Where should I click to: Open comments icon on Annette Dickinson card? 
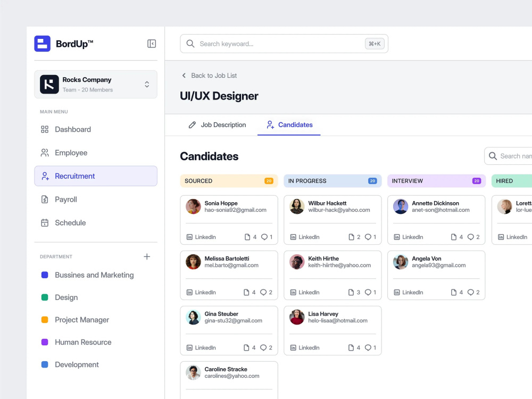coord(471,237)
